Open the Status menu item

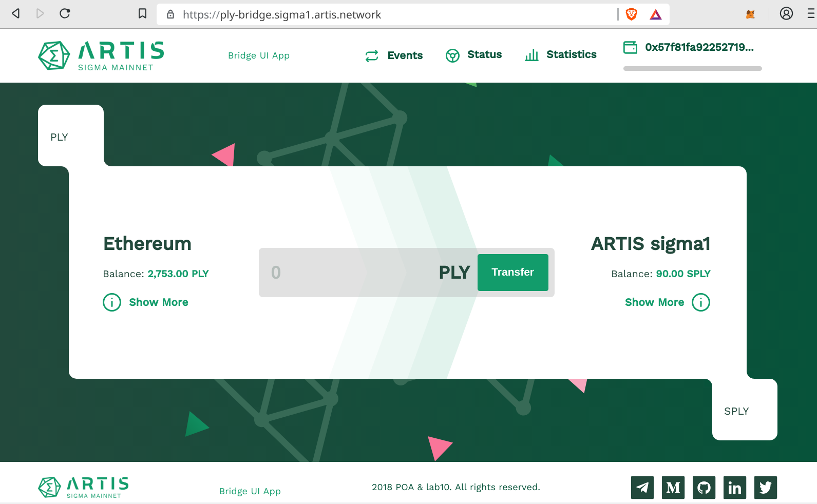click(485, 54)
